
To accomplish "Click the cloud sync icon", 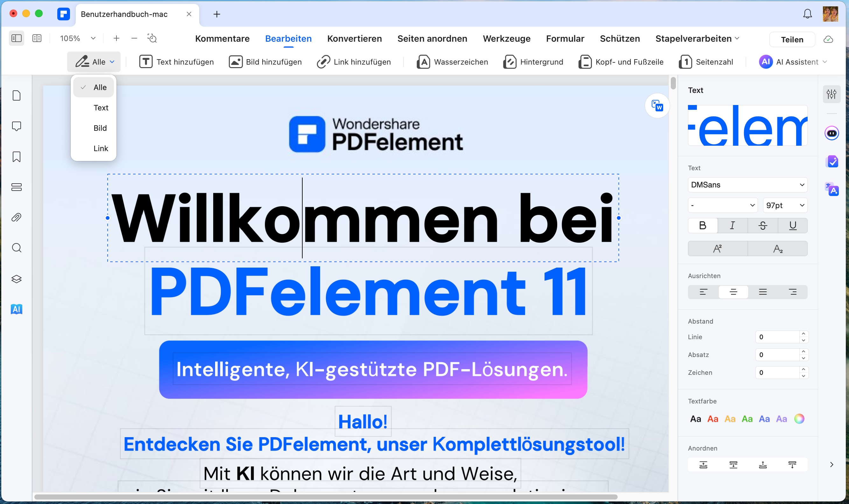I will click(x=828, y=39).
